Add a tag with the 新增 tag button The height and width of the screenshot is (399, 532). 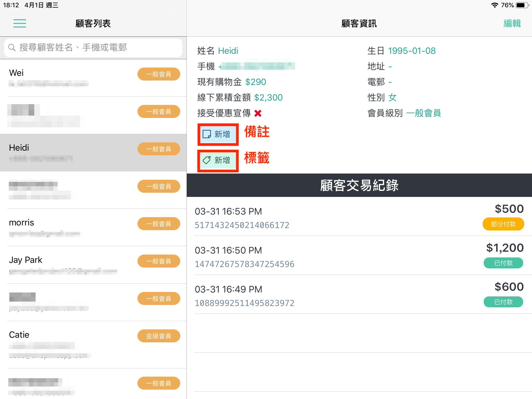(218, 160)
